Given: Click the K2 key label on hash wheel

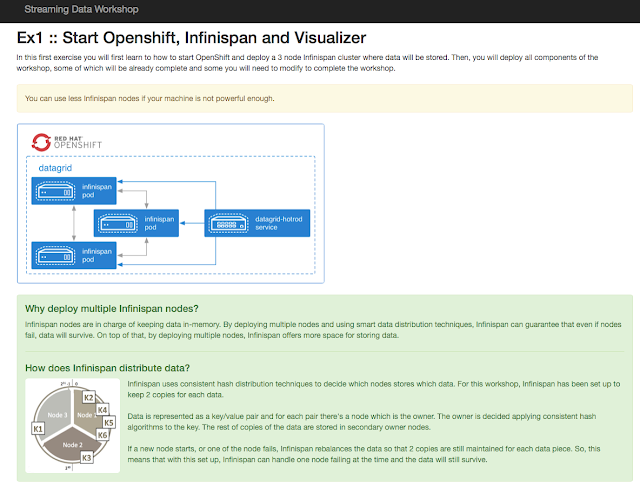Looking at the screenshot, I should [x=89, y=397].
